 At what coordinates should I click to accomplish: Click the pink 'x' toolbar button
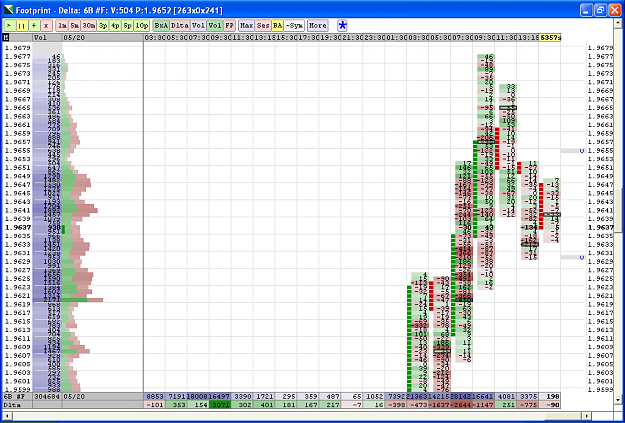(x=46, y=26)
